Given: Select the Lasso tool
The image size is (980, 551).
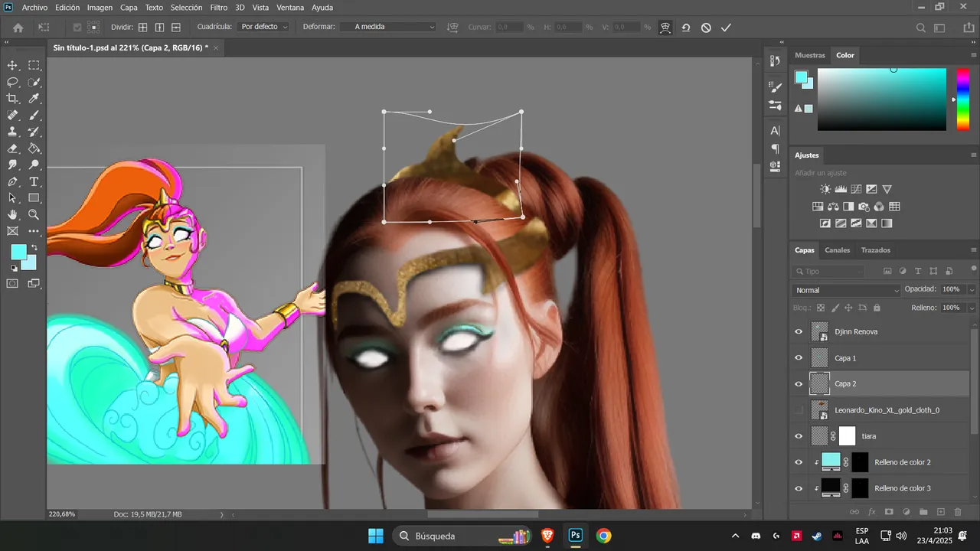Looking at the screenshot, I should (13, 82).
